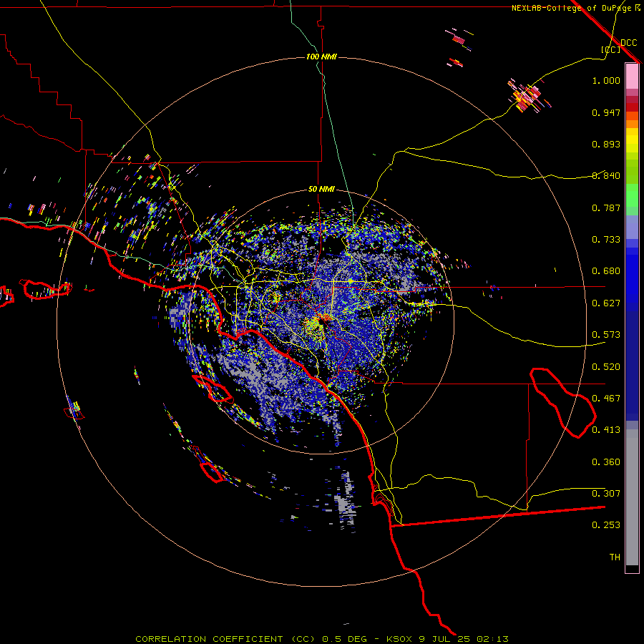Image resolution: width=644 pixels, height=644 pixels.
Task: Click the 0.840 scale value
Action: coord(606,176)
